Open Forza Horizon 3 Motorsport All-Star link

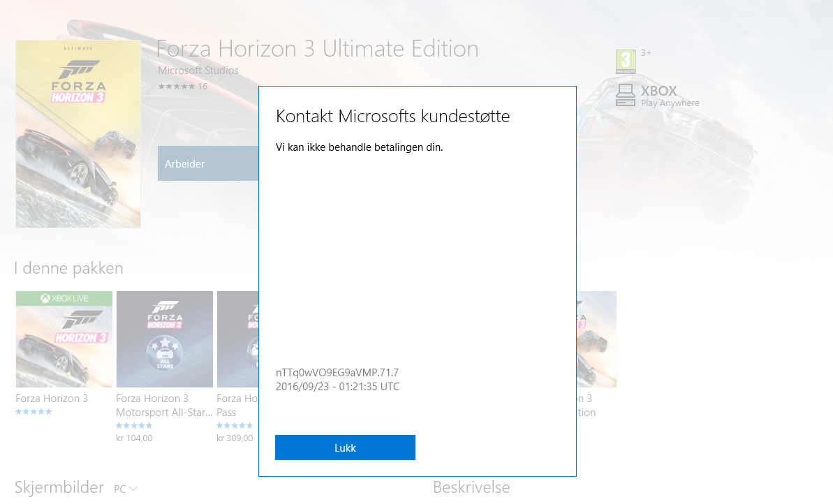[164, 405]
